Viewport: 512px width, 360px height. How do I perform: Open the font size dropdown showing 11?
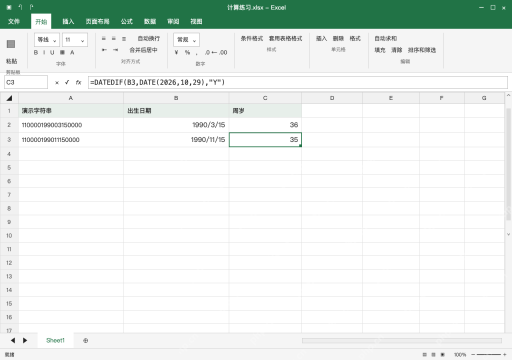point(75,40)
